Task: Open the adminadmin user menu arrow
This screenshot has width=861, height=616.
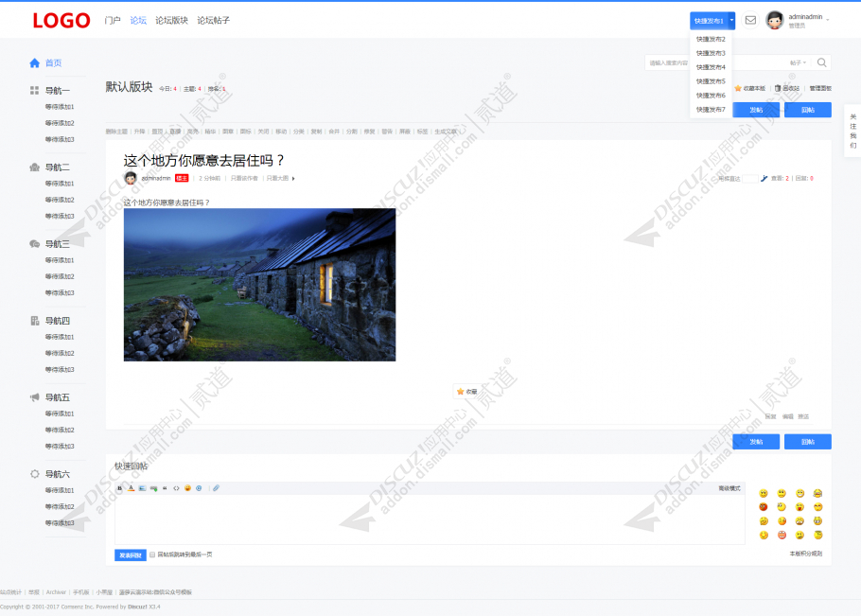Action: tap(828, 20)
